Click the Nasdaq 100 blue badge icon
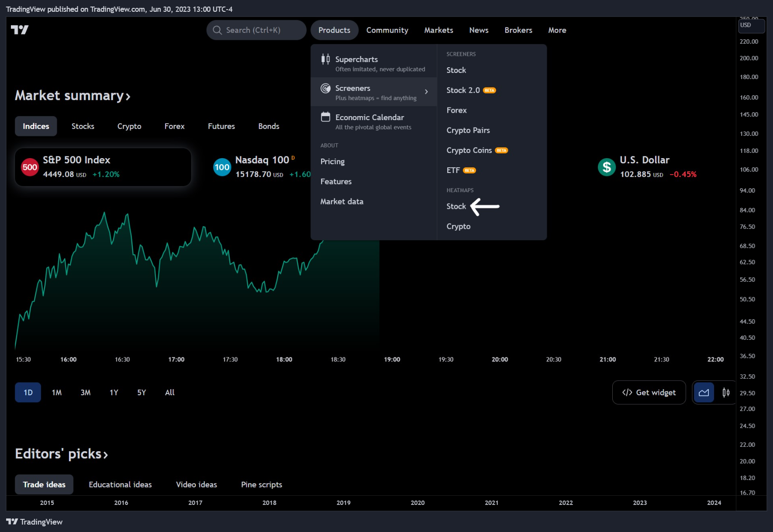Screen dimensions: 773x532 pos(222,167)
